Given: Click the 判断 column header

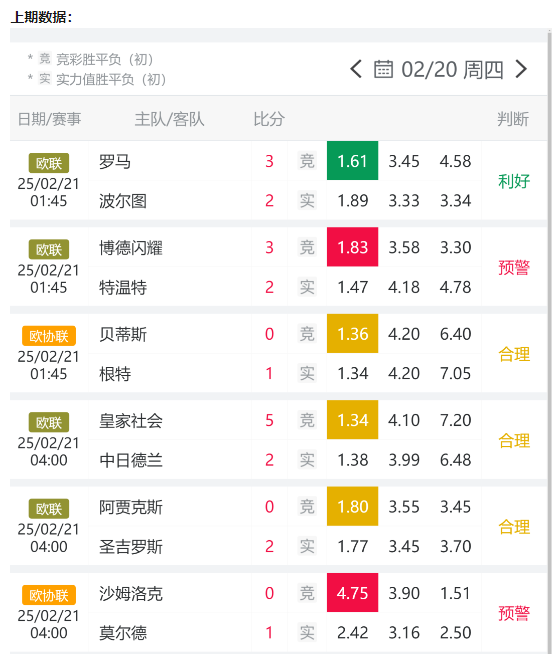Looking at the screenshot, I should click(513, 119).
